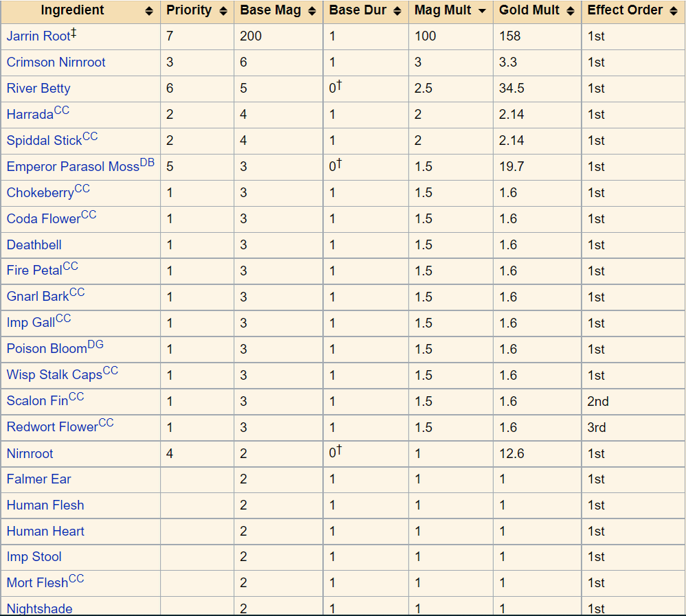Select Redwort Flower Effect Order 3rd
The width and height of the screenshot is (686, 616).
(596, 427)
